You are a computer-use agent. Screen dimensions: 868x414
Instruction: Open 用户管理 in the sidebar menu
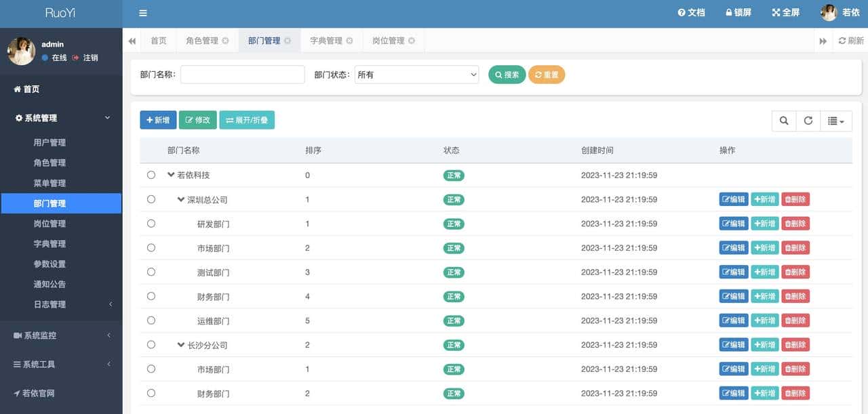coord(50,142)
